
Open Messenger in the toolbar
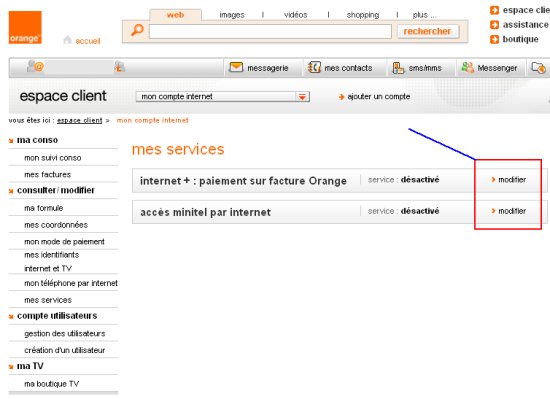[497, 68]
